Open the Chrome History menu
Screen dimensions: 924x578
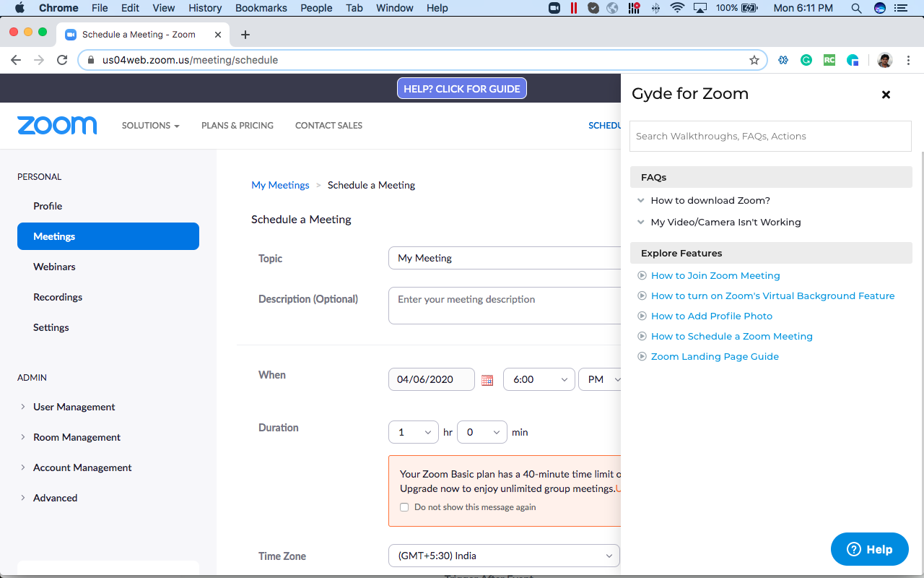click(205, 8)
